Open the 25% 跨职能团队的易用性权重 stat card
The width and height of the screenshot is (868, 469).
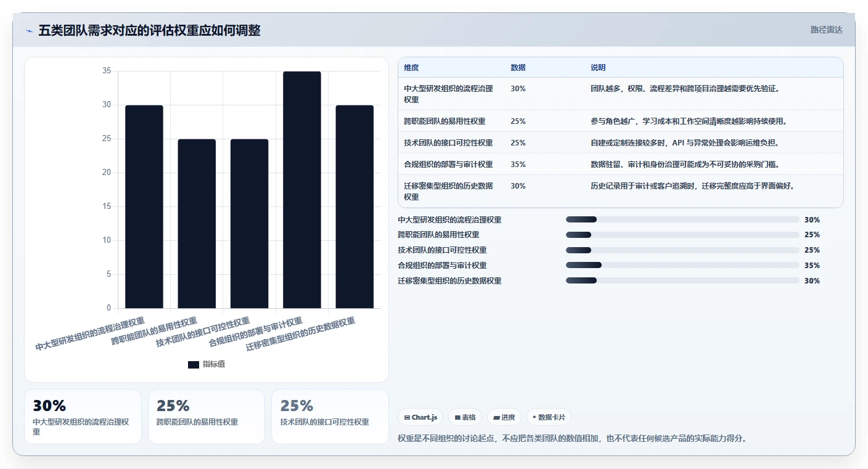[x=207, y=417]
